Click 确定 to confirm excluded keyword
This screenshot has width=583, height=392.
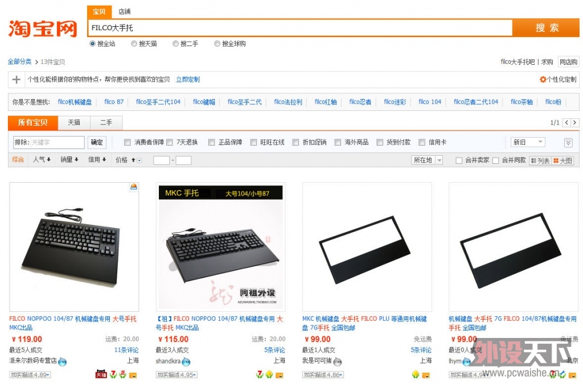click(x=97, y=142)
